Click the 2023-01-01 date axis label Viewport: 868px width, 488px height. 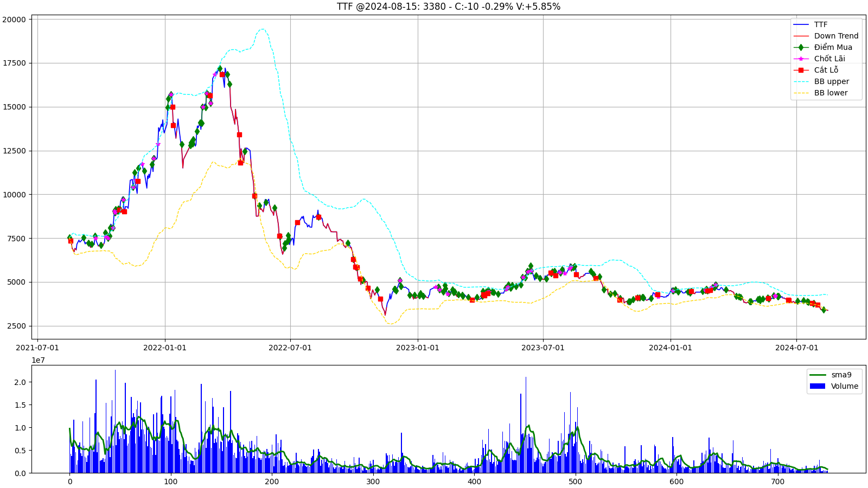418,348
